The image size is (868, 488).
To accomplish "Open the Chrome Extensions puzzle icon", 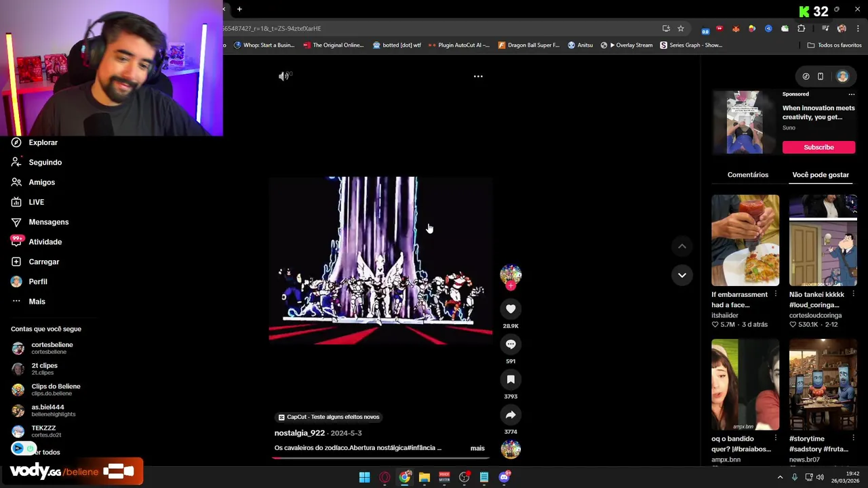I will pos(802,28).
